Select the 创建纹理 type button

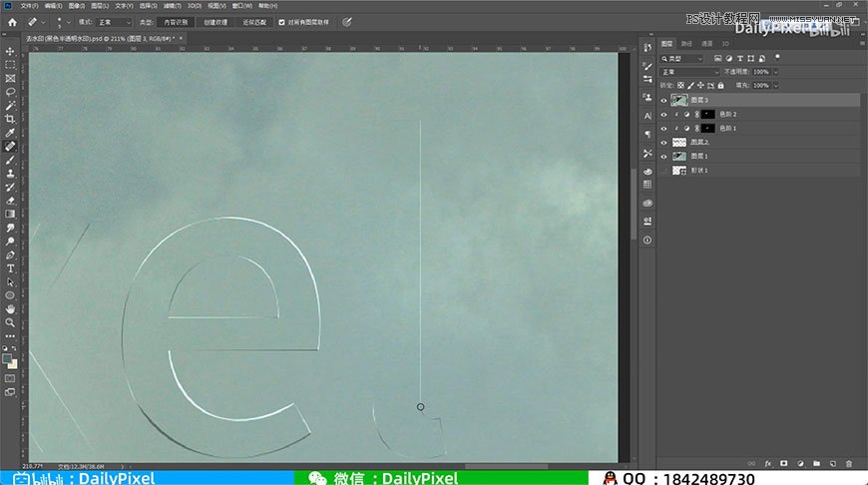tap(216, 22)
